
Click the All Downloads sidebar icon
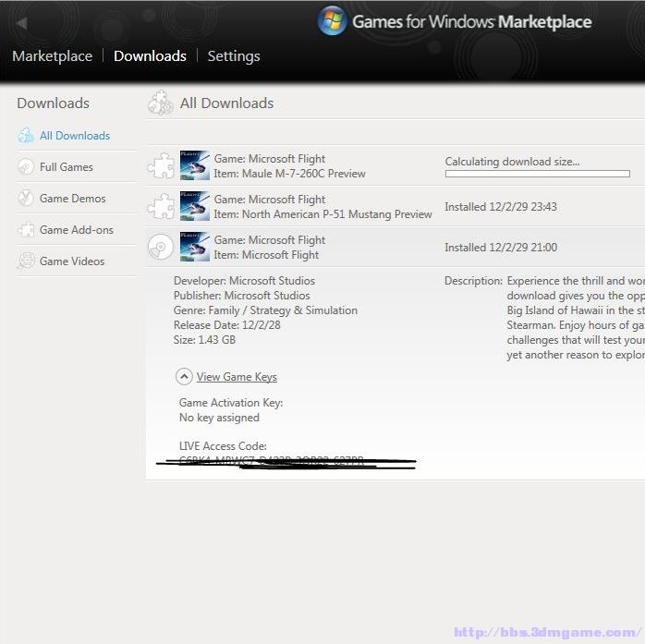tap(26, 135)
